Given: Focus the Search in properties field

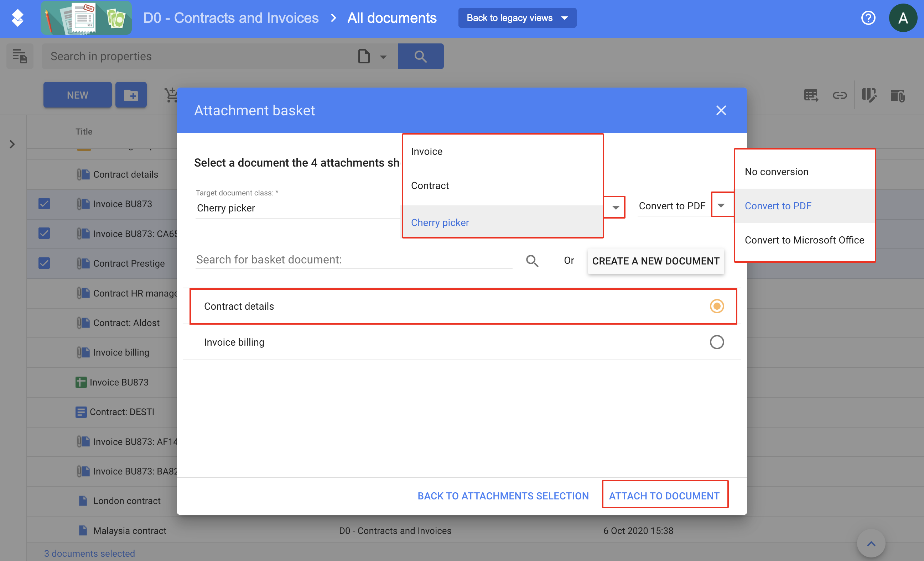Looking at the screenshot, I should tap(199, 56).
